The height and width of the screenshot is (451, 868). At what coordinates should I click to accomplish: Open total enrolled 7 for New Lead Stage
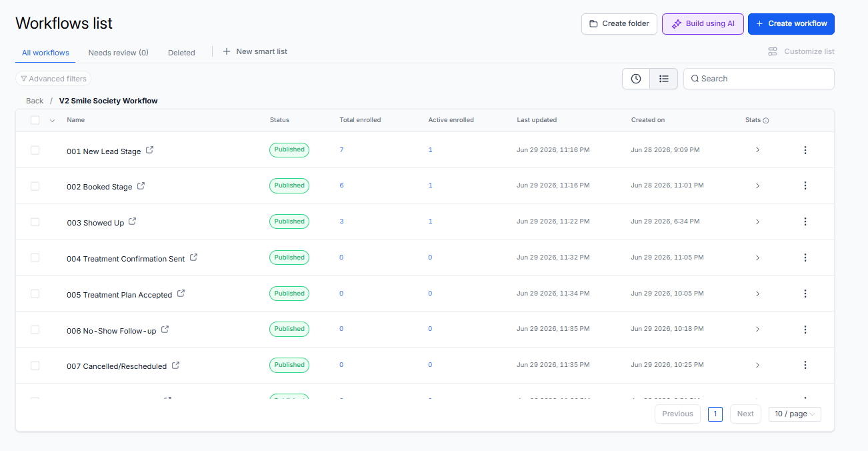point(341,149)
